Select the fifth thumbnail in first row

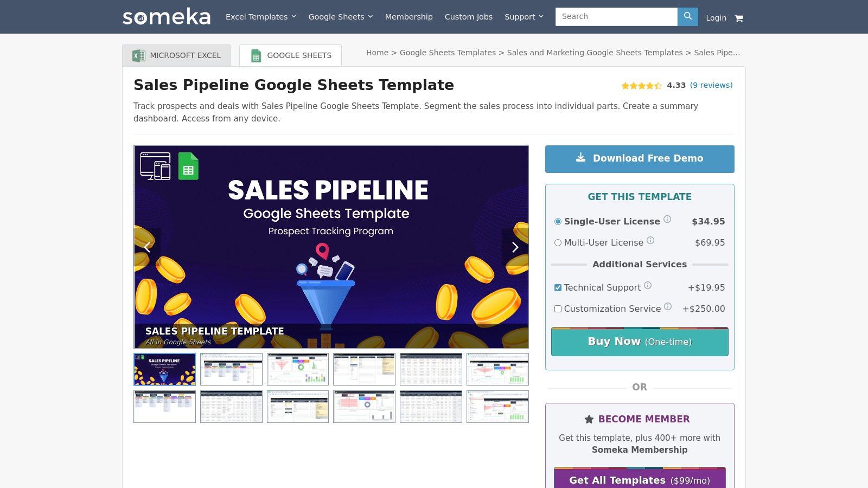[x=431, y=369]
